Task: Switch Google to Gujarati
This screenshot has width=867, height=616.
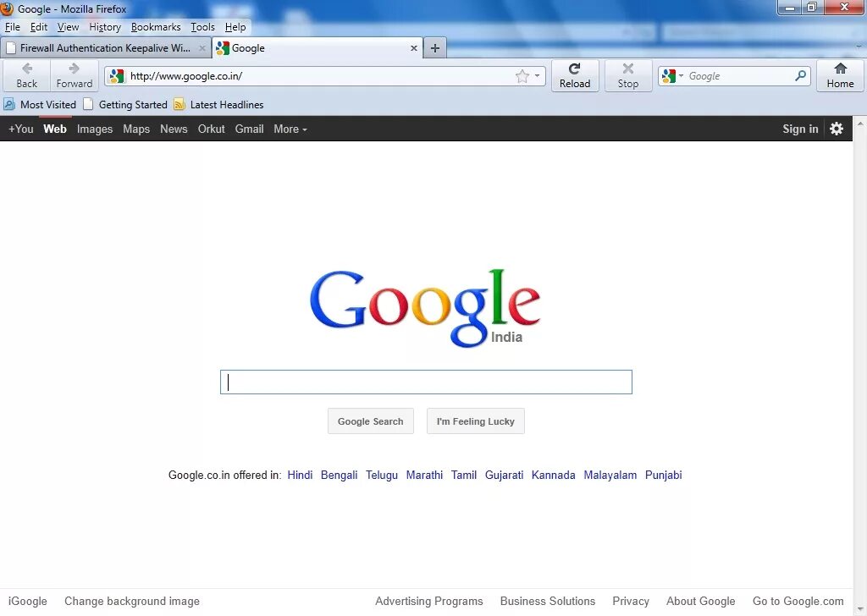Action: (x=504, y=475)
